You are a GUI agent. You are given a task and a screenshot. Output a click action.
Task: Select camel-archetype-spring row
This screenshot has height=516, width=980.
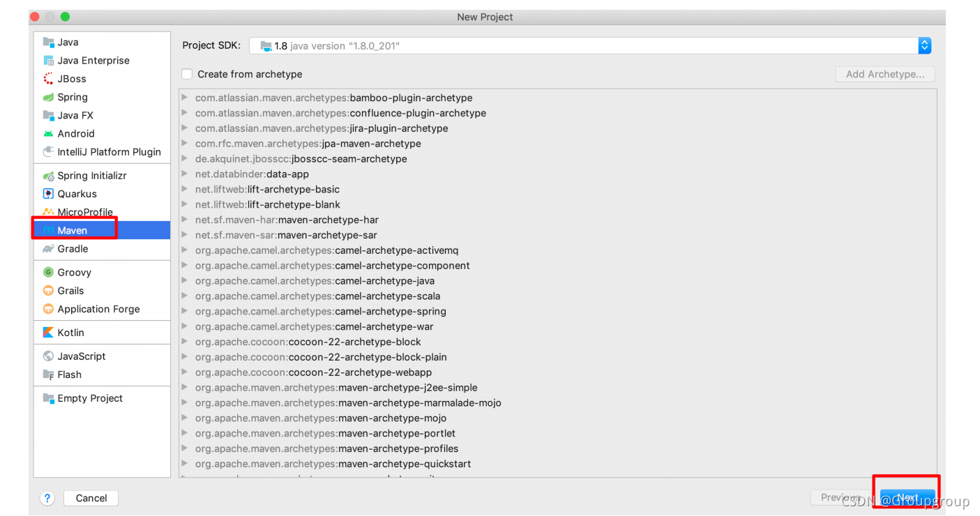557,312
